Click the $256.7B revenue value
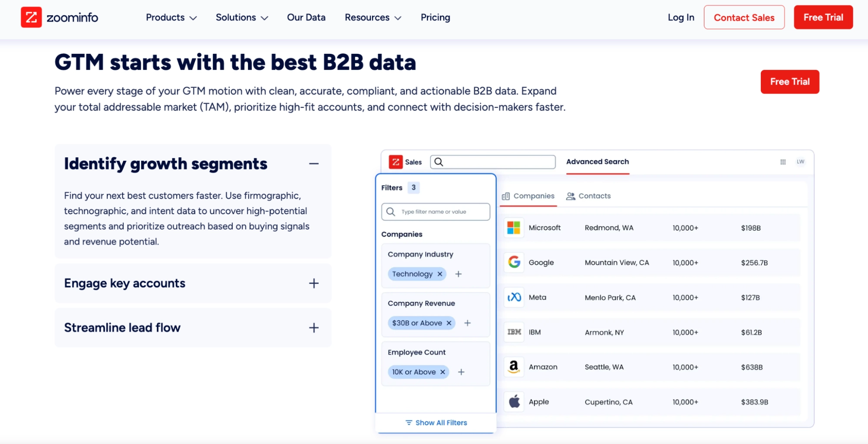 tap(754, 263)
